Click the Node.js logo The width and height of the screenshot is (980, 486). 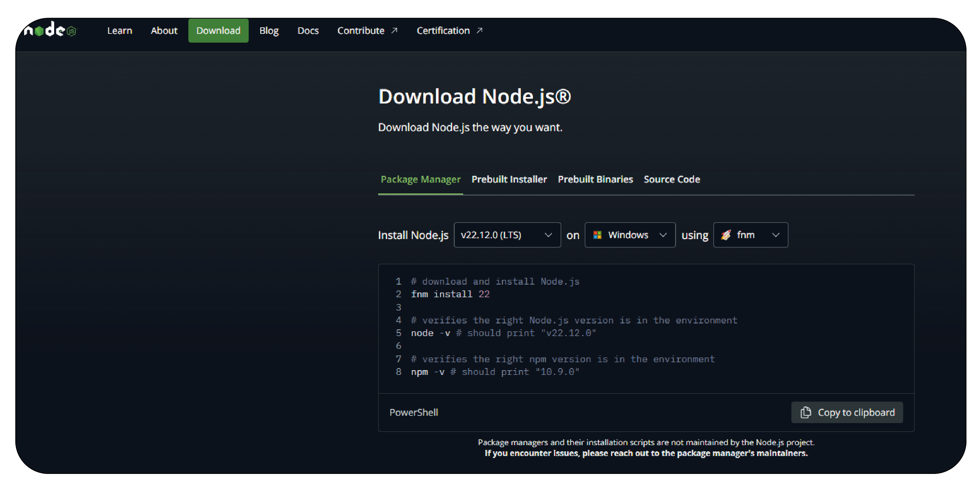pos(50,29)
